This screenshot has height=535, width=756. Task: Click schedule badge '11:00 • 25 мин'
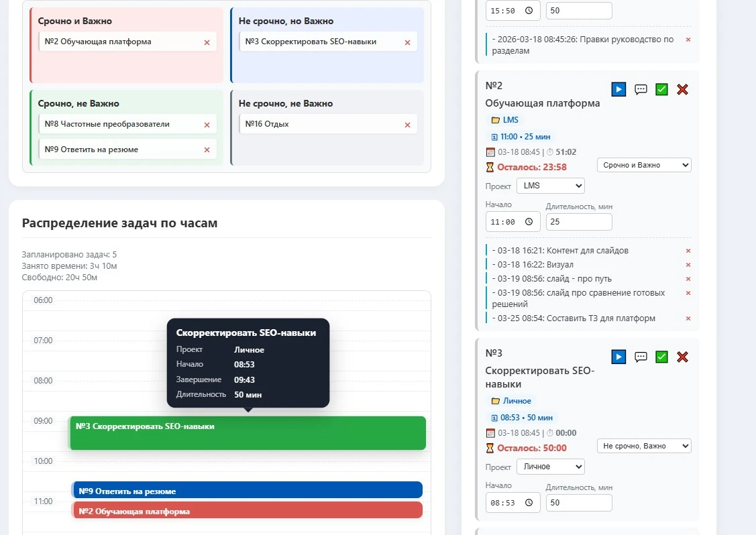click(521, 137)
